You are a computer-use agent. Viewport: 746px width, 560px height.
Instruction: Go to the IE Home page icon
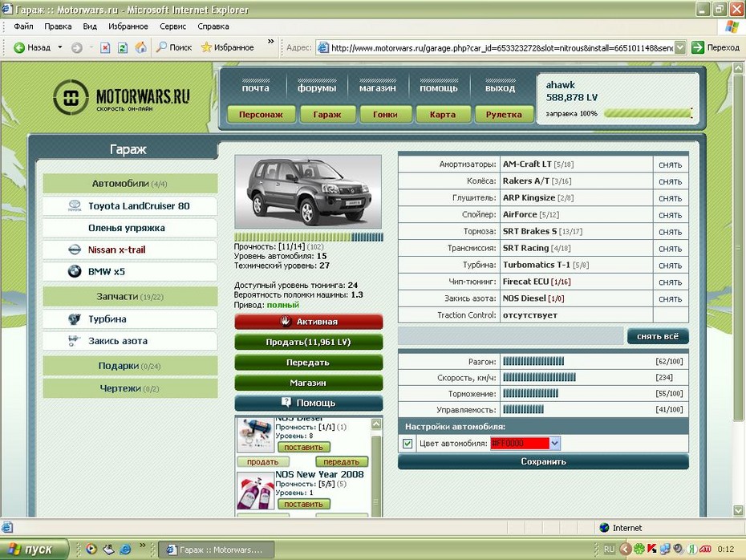pos(140,47)
